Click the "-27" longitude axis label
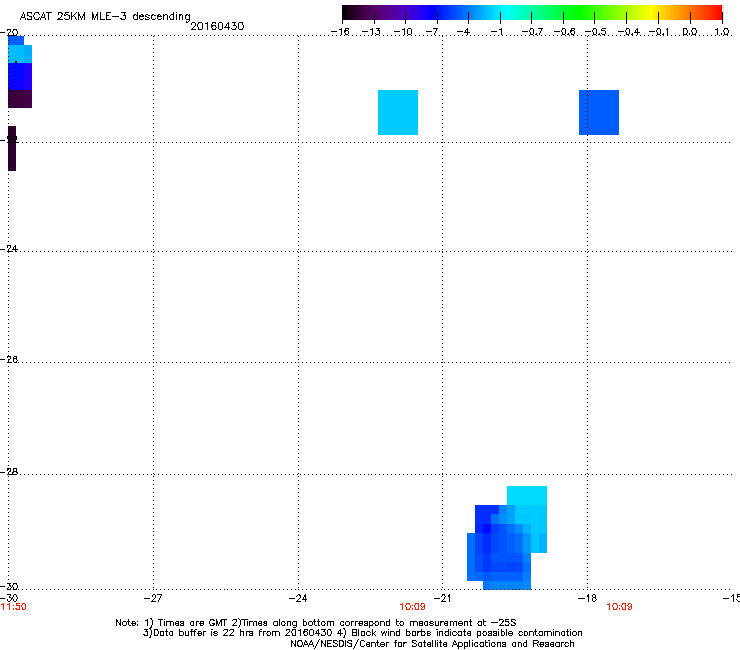 [x=153, y=599]
